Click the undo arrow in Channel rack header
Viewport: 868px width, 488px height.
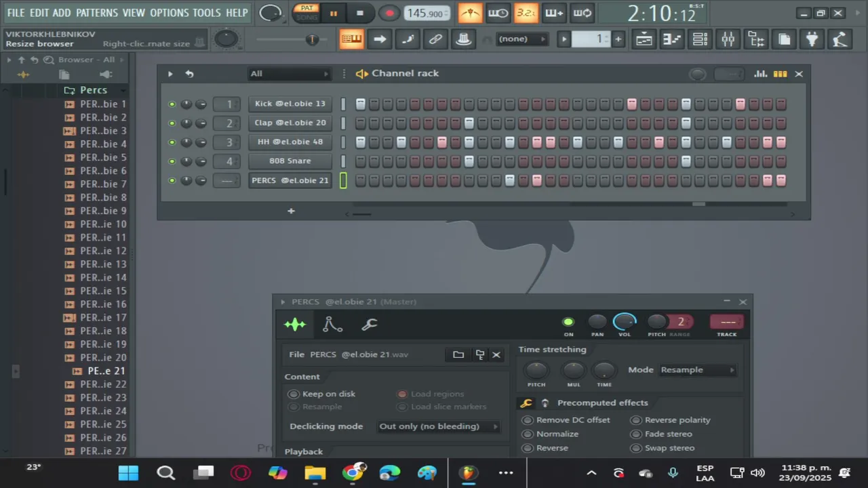189,74
